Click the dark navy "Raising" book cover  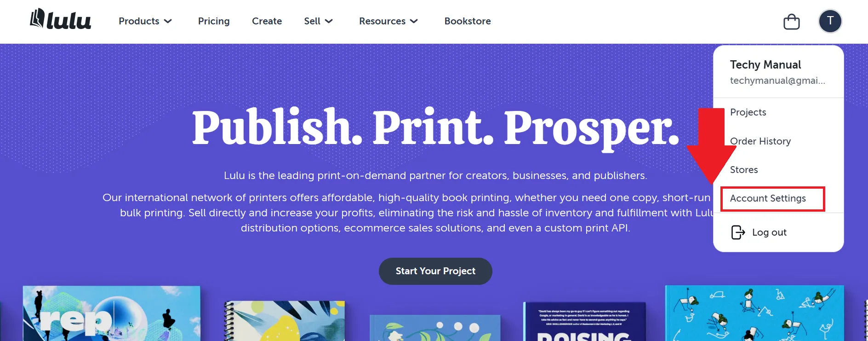tap(584, 322)
